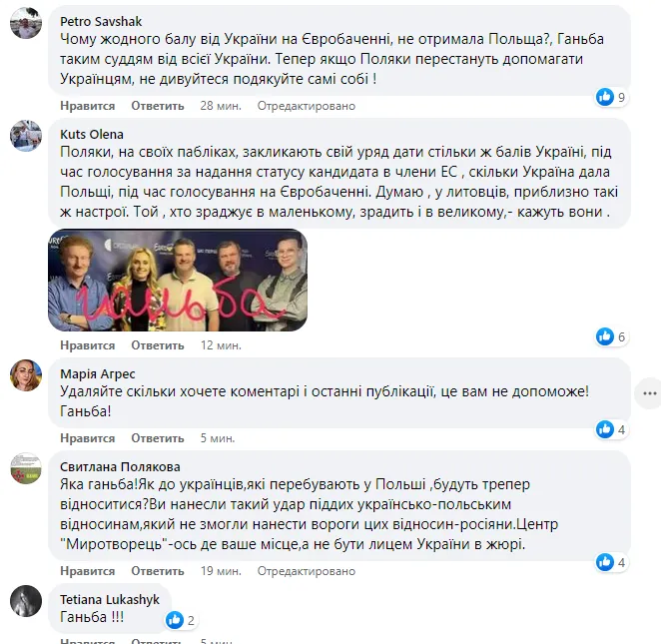Open attached image in Kuts Olena's comment

178,281
